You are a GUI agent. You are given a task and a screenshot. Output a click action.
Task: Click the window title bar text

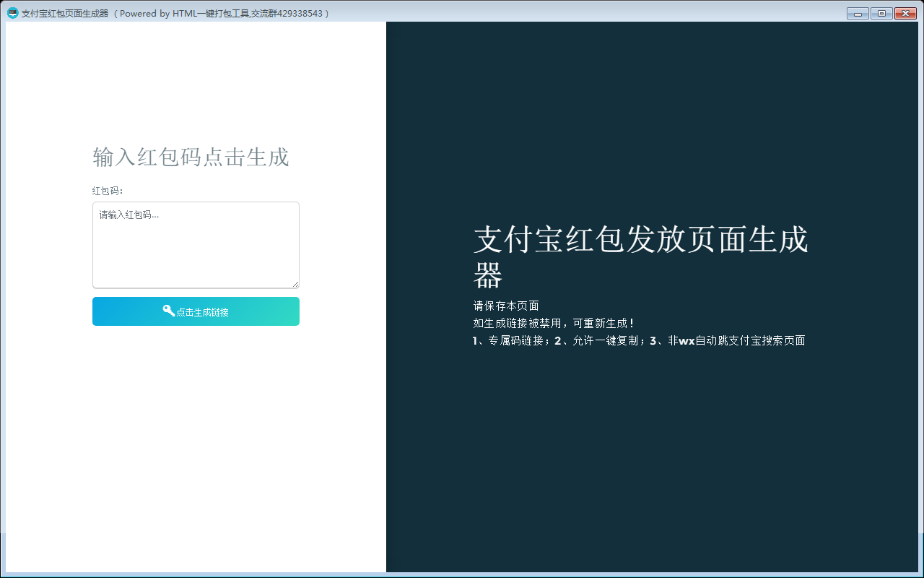pyautogui.click(x=175, y=13)
